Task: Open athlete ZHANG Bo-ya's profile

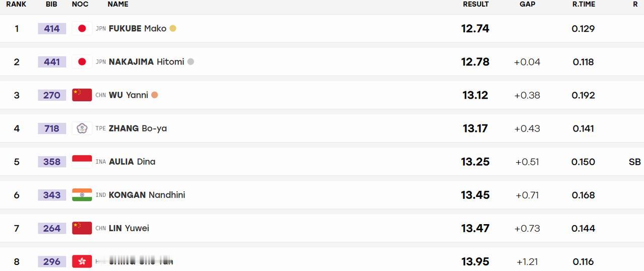Action: (x=138, y=128)
